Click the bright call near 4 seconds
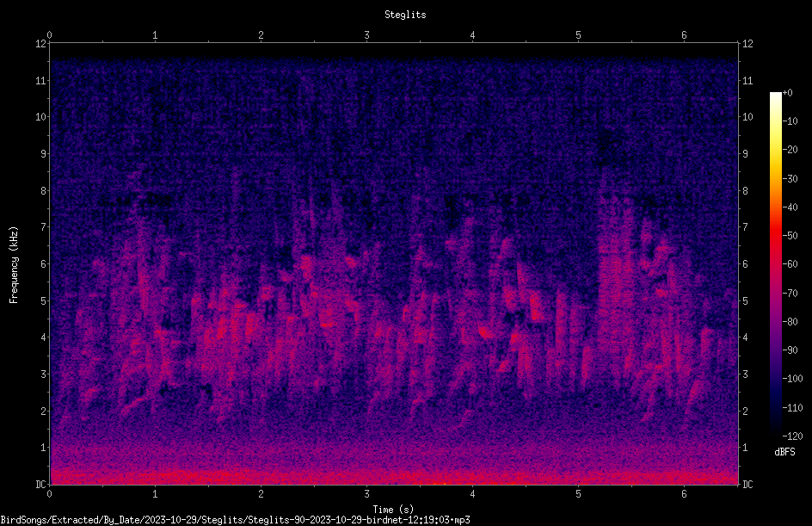Viewport: 812px width, 526px height. pyautogui.click(x=487, y=331)
